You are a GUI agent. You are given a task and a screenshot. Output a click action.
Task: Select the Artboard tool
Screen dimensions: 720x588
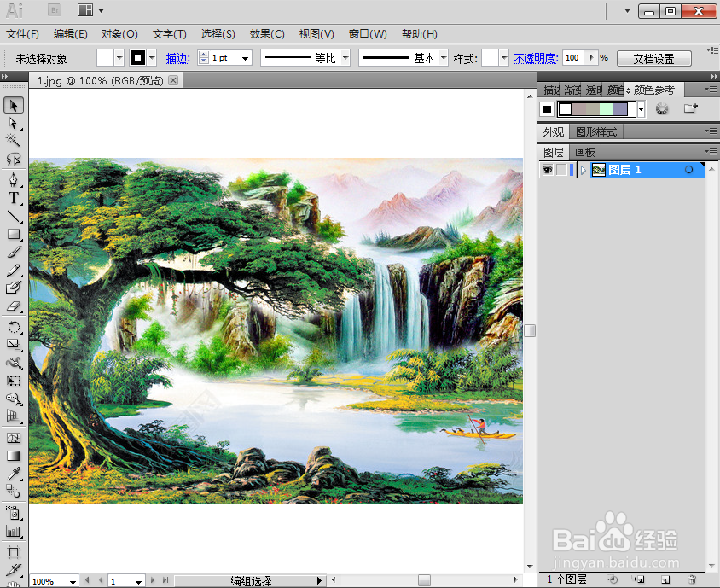tap(14, 552)
